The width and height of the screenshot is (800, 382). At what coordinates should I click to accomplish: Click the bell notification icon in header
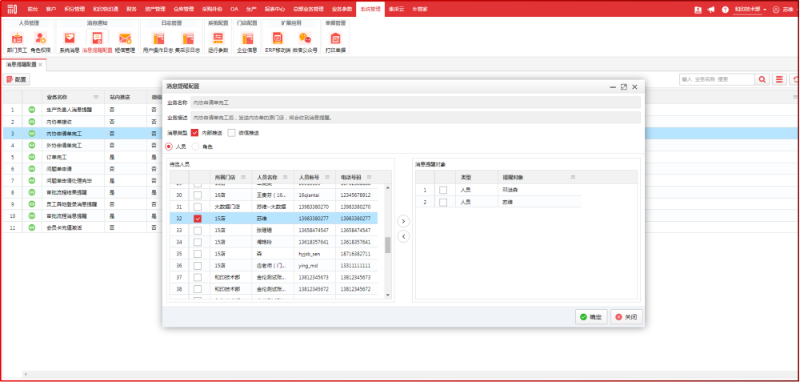click(x=711, y=9)
